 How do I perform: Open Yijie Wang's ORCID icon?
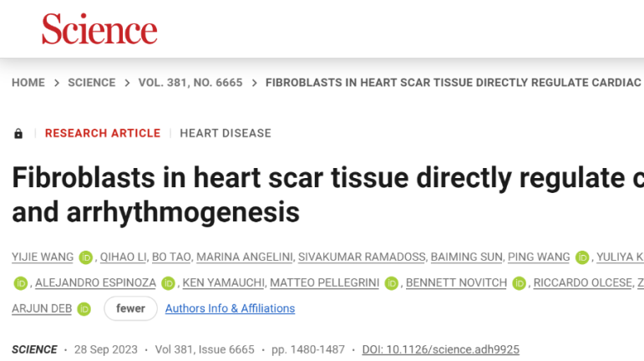coord(85,257)
